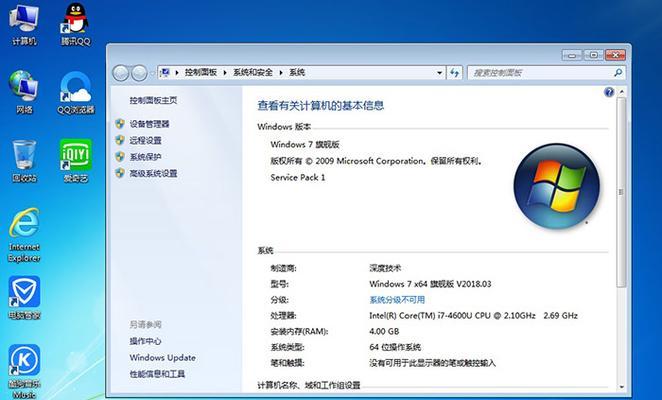
Task: Click the Windows logo orb image
Action: click(x=556, y=186)
